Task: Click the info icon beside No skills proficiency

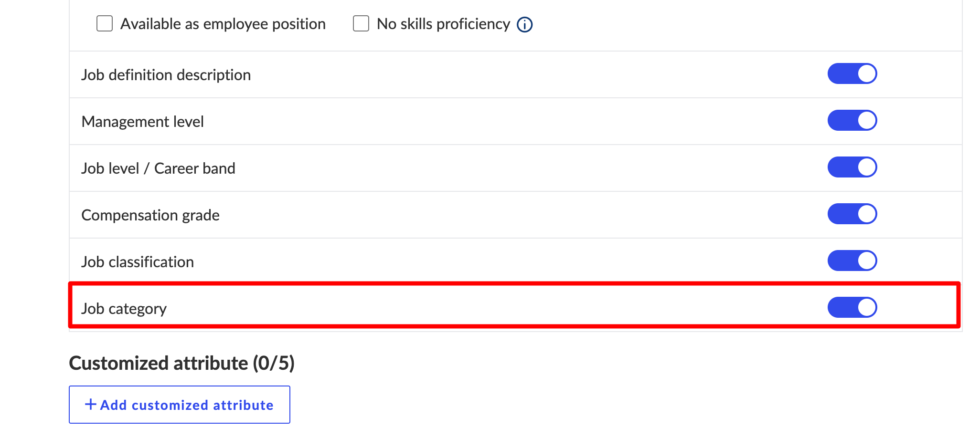Action: pos(524,24)
